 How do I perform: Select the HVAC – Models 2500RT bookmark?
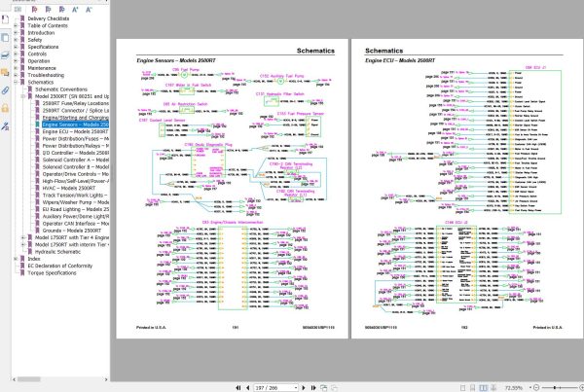66,187
